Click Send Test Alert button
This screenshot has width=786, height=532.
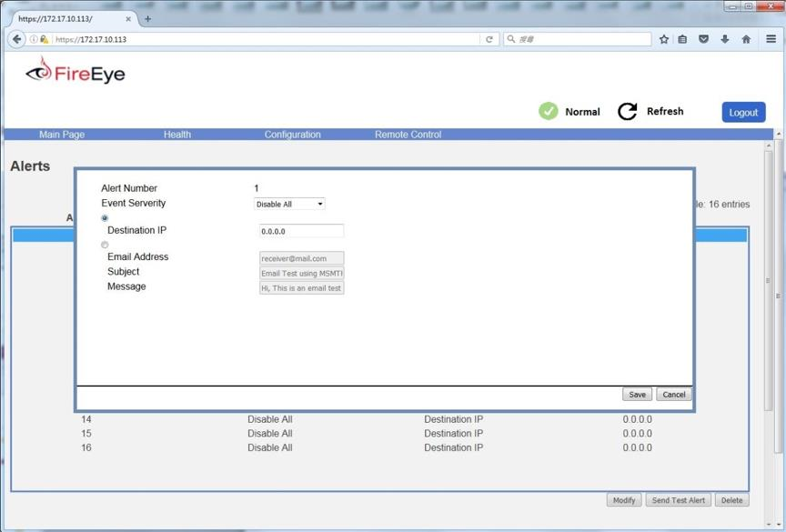pyautogui.click(x=679, y=500)
